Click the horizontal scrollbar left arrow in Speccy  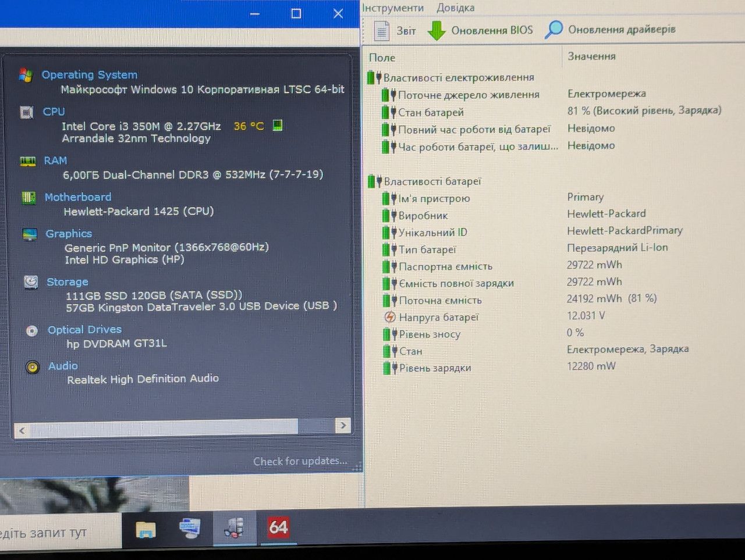22,430
